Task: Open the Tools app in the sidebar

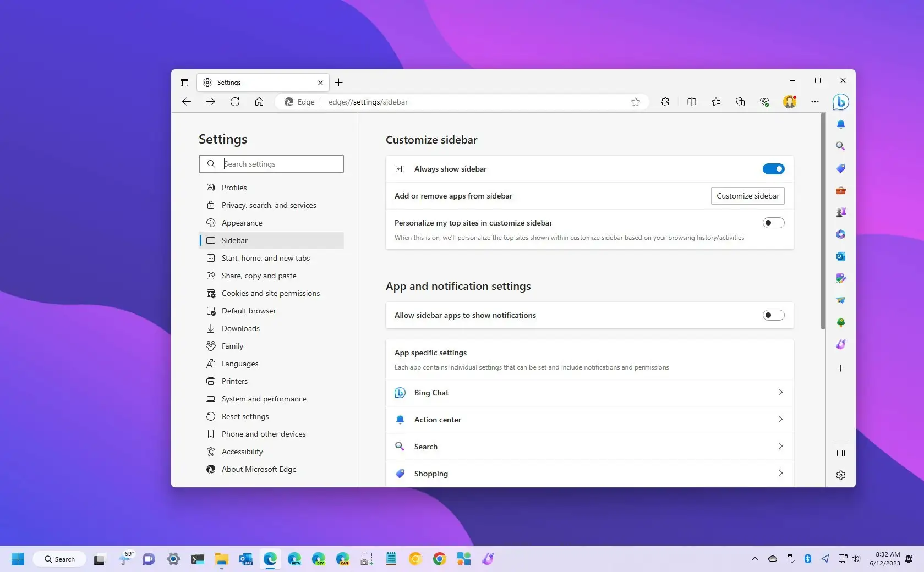Action: pos(840,190)
